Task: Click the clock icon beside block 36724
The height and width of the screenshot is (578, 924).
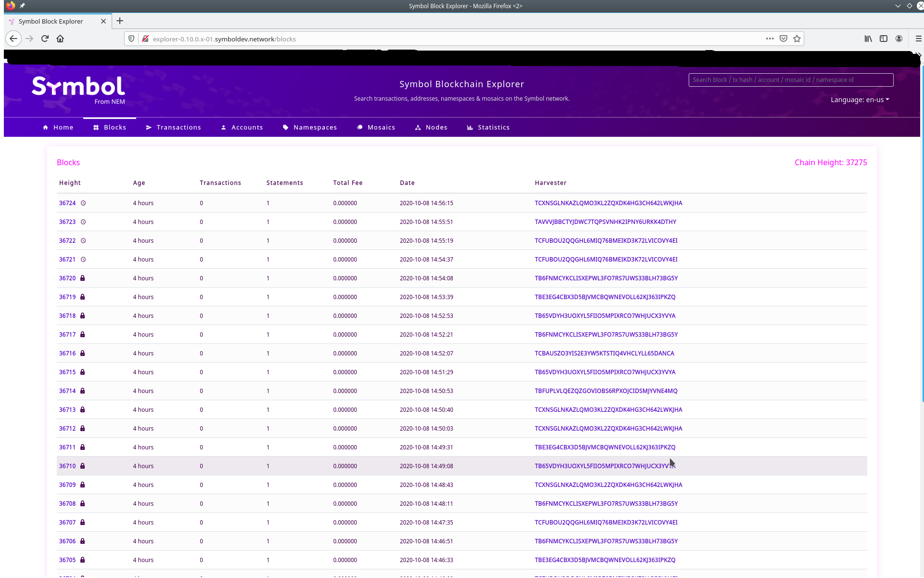Action: pyautogui.click(x=83, y=203)
